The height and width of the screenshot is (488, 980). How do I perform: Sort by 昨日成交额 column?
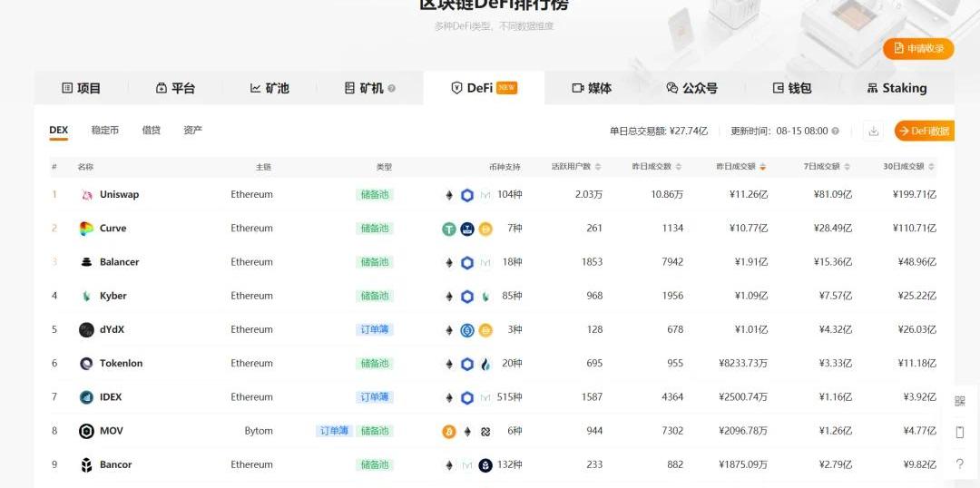[740, 167]
